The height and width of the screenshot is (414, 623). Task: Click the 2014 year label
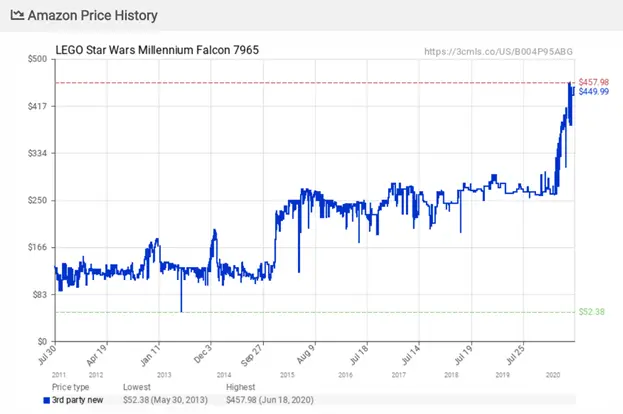pos(224,375)
